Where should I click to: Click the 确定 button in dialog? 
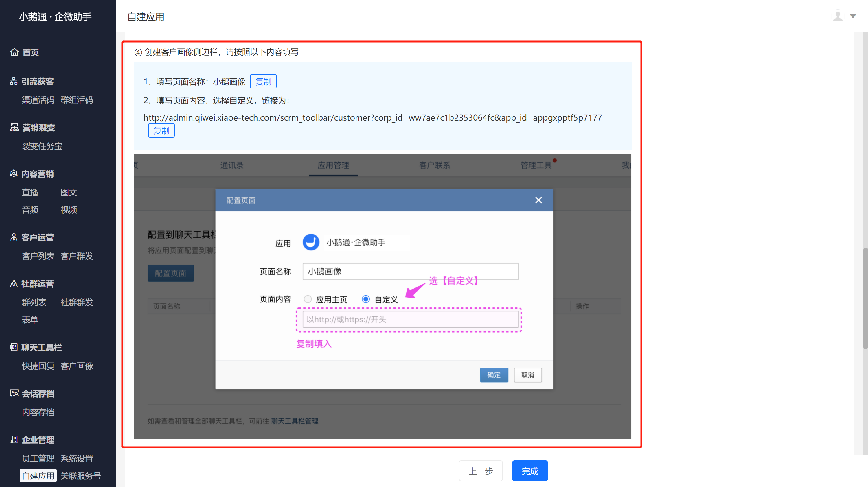(x=494, y=375)
